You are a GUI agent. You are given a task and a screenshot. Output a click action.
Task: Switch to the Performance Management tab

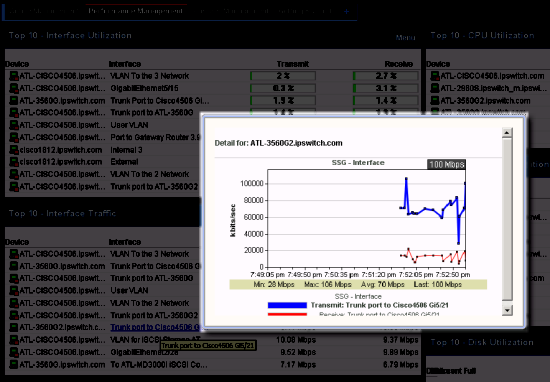click(x=135, y=11)
